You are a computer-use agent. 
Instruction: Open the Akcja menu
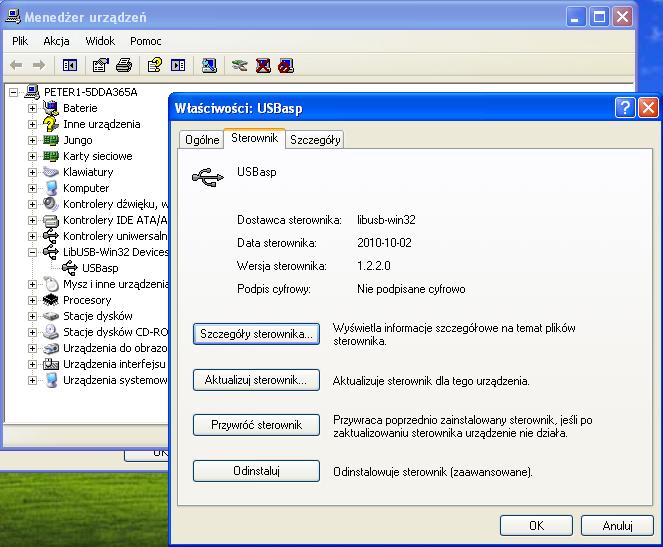pos(56,41)
